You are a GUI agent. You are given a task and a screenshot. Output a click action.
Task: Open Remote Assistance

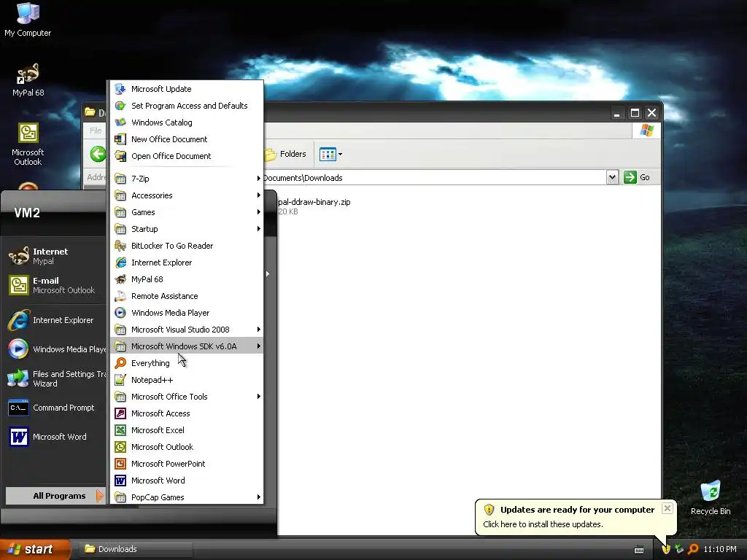(186, 296)
